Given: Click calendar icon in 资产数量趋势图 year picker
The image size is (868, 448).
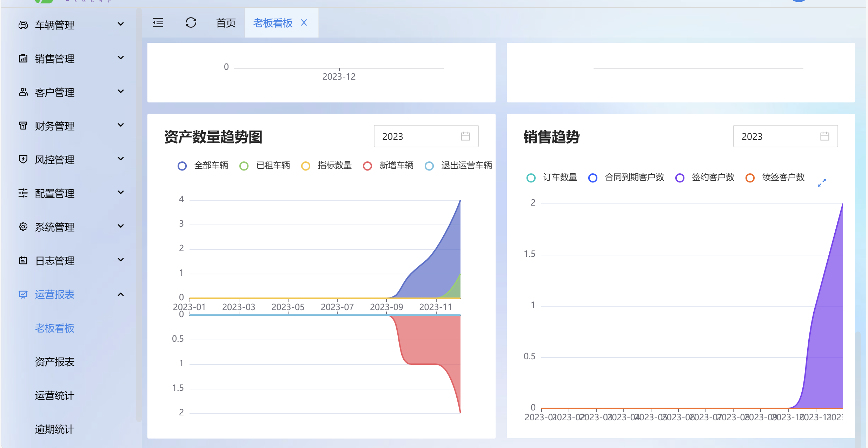Looking at the screenshot, I should tap(465, 136).
